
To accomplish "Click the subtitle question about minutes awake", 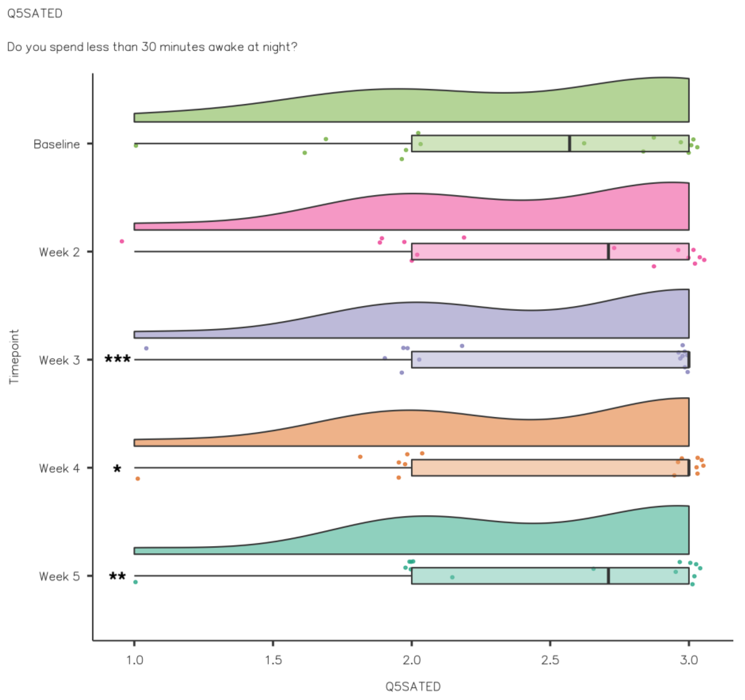I will click(152, 47).
